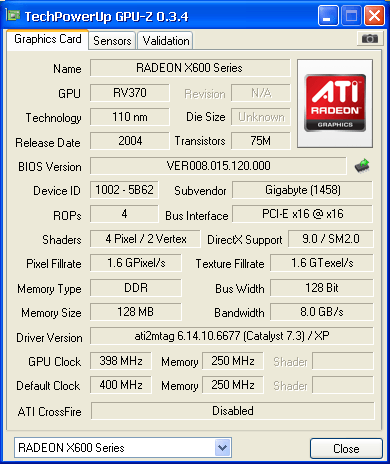Click the GPU Clock field 398 MHz

pyautogui.click(x=121, y=361)
